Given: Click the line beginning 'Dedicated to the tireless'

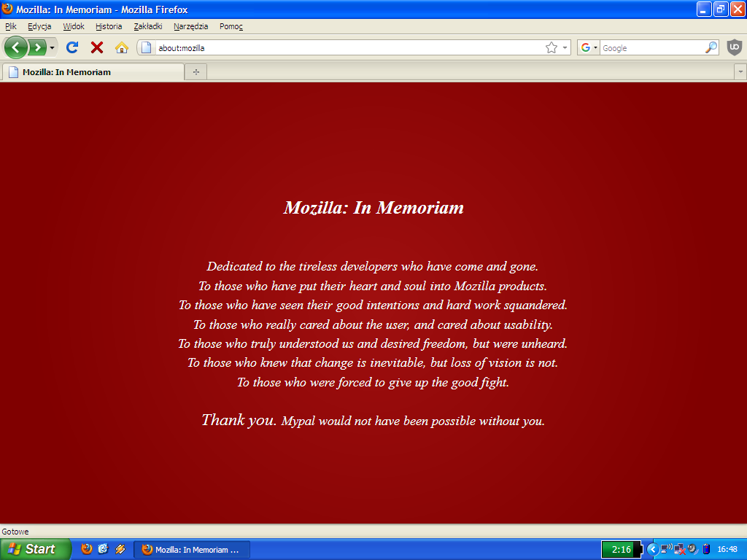Looking at the screenshot, I should [x=373, y=267].
